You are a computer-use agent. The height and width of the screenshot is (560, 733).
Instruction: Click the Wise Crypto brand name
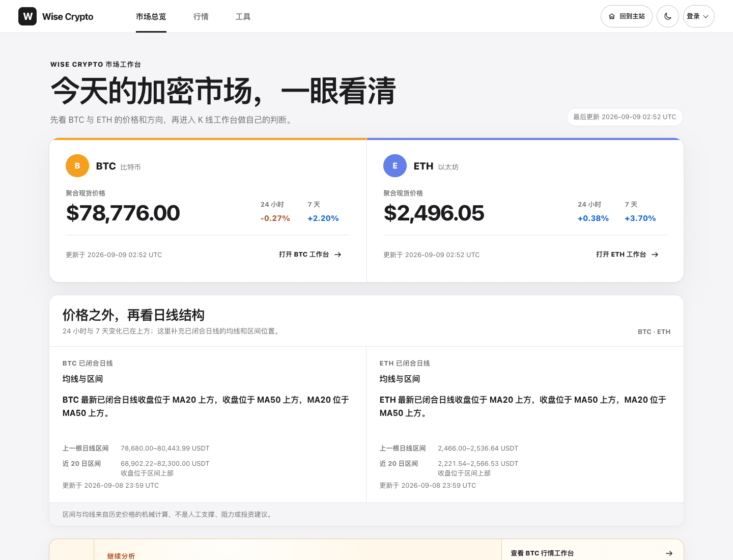[x=68, y=16]
